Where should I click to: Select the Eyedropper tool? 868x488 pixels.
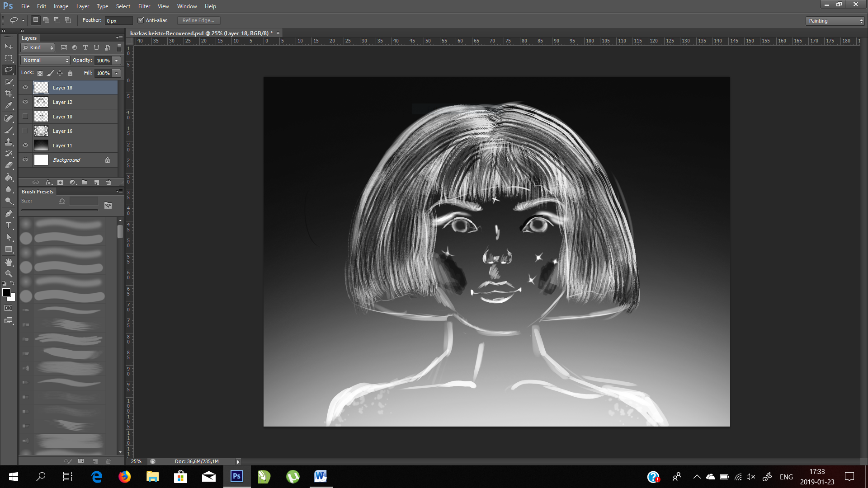coord(9,106)
